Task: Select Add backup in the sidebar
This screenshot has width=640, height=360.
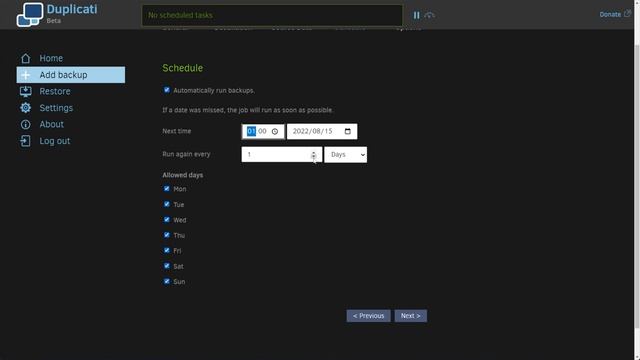Action: click(x=71, y=75)
